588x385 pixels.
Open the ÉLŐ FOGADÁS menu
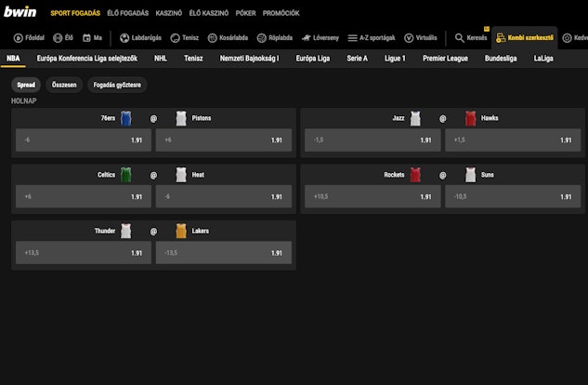(x=128, y=13)
